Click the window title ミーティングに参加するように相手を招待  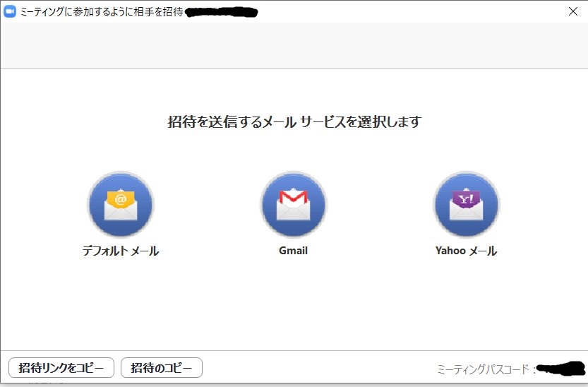(x=101, y=12)
